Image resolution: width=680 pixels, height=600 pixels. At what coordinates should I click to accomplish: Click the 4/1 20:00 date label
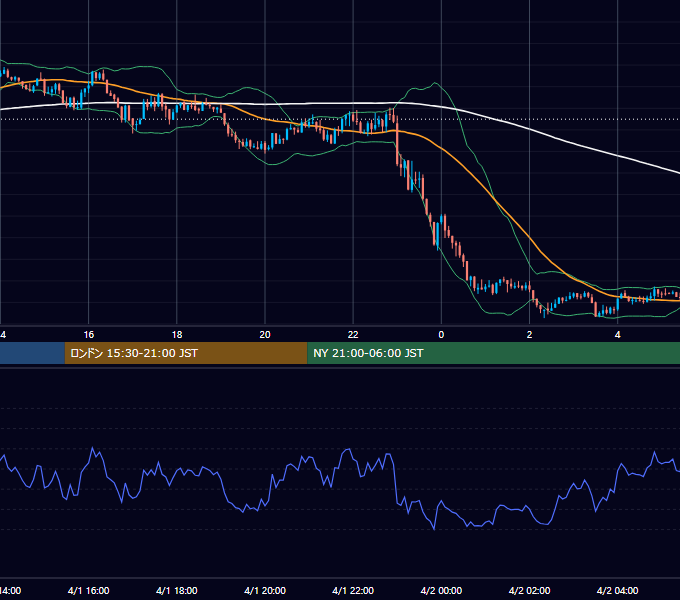coord(265,590)
